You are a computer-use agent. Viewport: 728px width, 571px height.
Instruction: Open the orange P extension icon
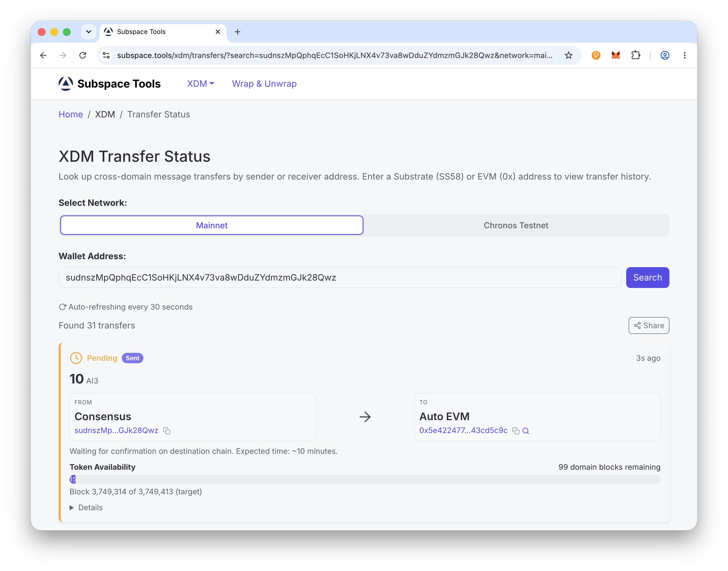(596, 55)
